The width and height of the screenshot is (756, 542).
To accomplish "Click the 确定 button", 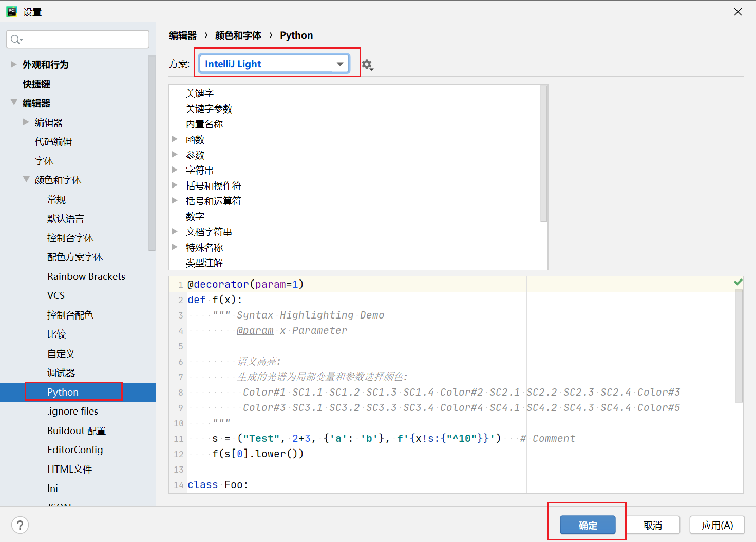I will point(588,525).
